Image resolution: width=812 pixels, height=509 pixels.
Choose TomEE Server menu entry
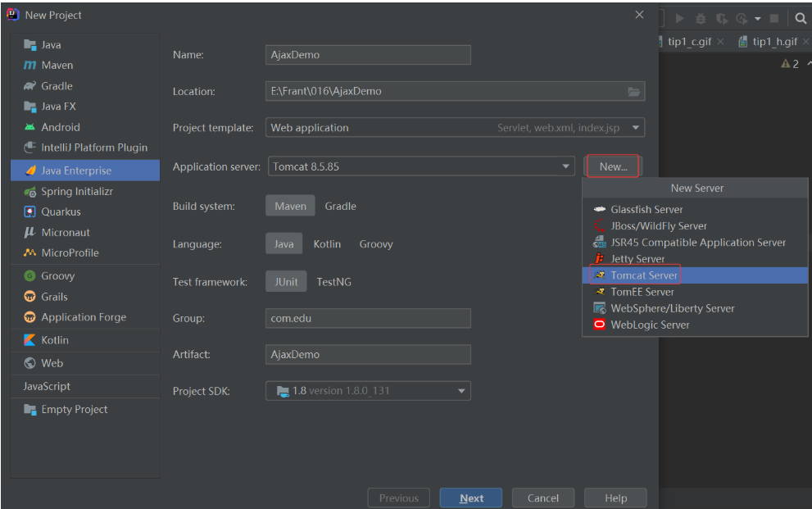pos(695,292)
